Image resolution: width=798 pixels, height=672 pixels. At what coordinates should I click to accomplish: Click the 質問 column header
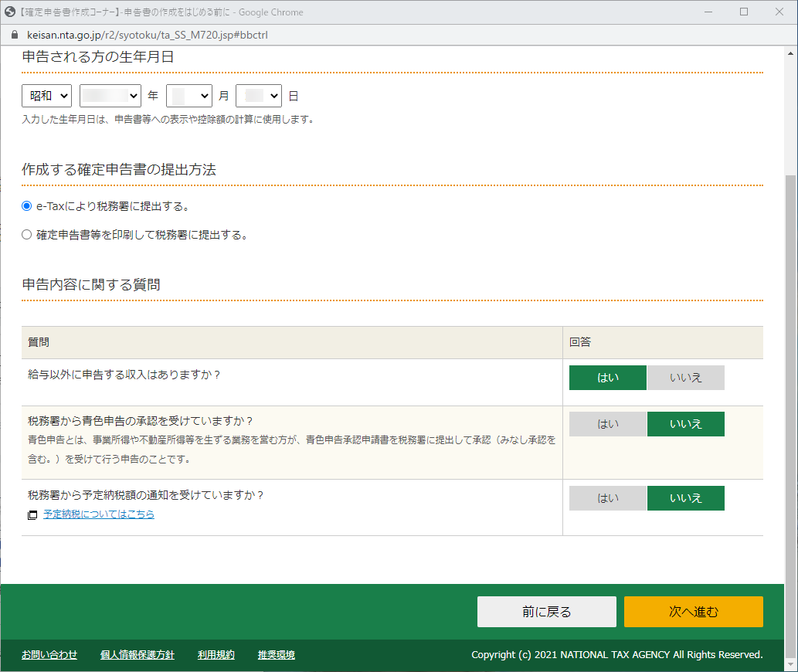pos(38,342)
